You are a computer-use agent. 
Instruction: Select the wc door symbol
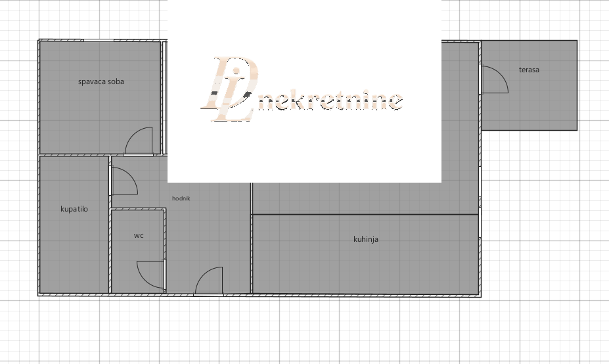(x=151, y=275)
